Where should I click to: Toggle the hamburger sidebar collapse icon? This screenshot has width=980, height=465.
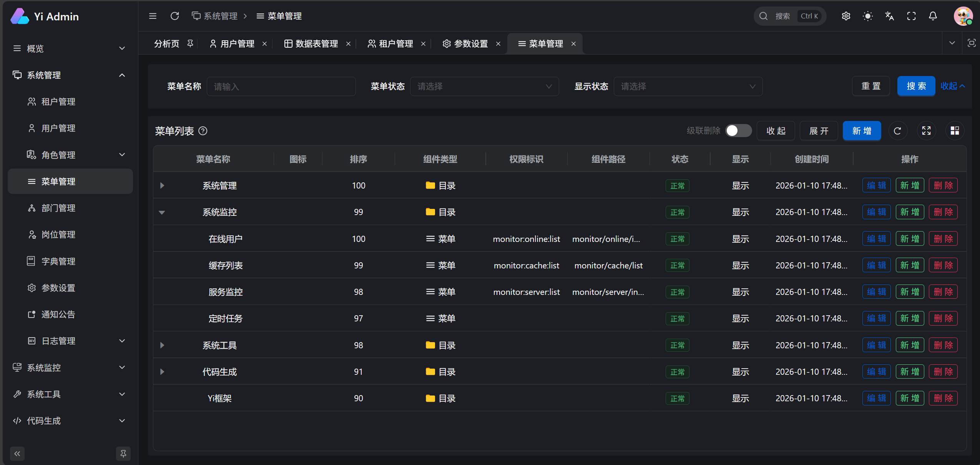[x=153, y=16]
